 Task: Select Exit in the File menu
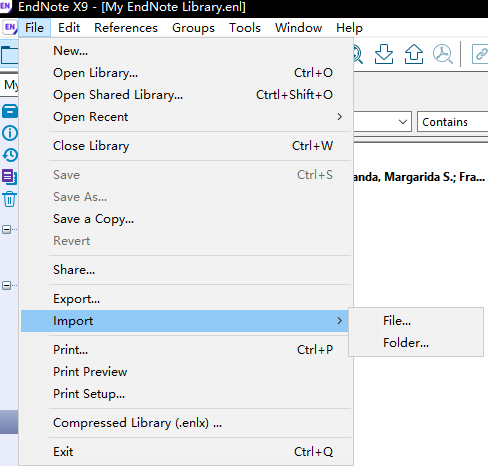pyautogui.click(x=185, y=452)
